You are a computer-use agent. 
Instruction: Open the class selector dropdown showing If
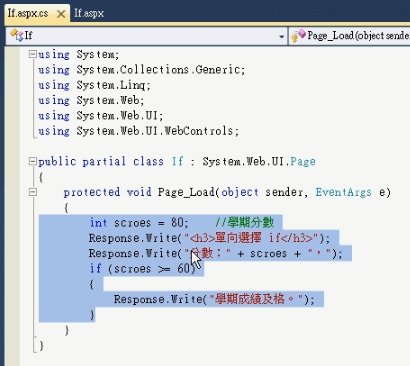click(x=146, y=36)
